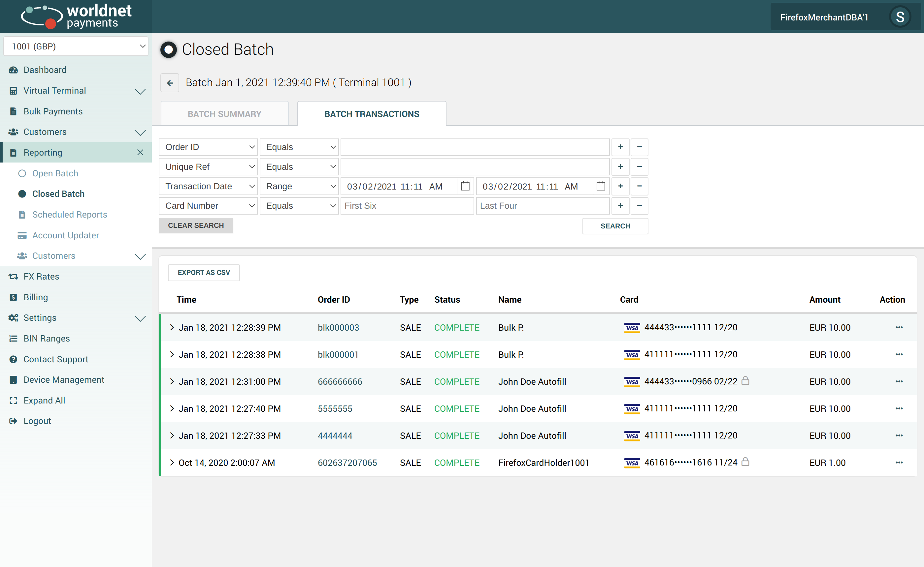The height and width of the screenshot is (567, 924).
Task: Select Closed Batch in sidebar
Action: pyautogui.click(x=58, y=194)
